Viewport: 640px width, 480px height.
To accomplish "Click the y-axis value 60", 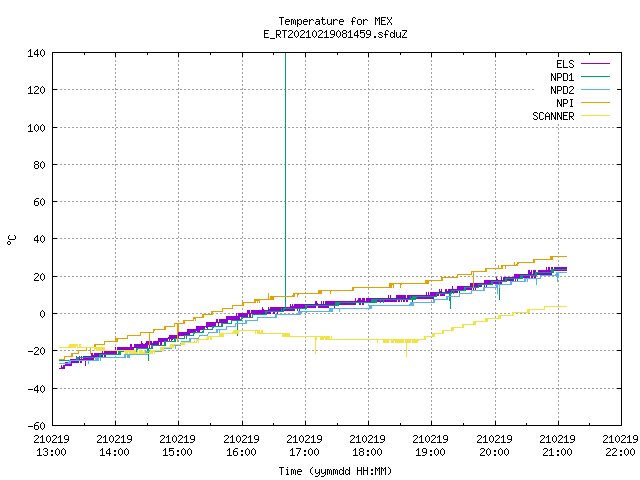I will (x=39, y=202).
